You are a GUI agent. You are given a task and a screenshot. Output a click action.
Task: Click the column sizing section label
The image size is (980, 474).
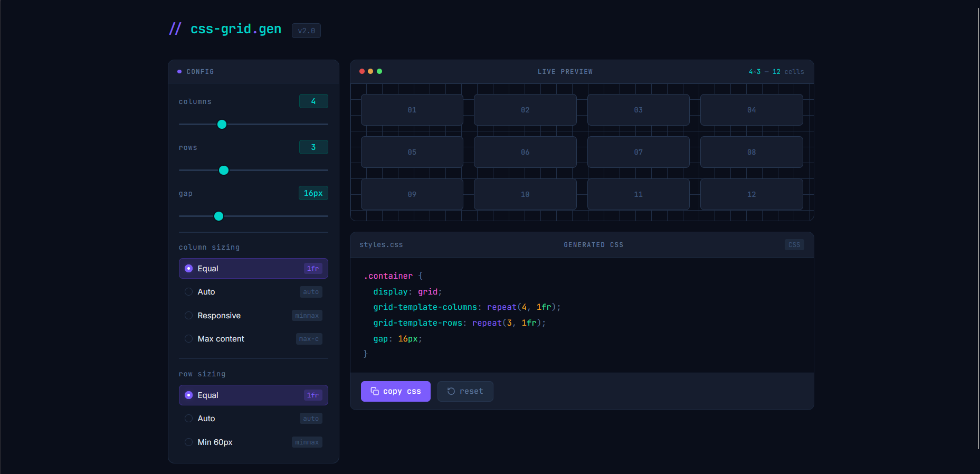coord(209,248)
